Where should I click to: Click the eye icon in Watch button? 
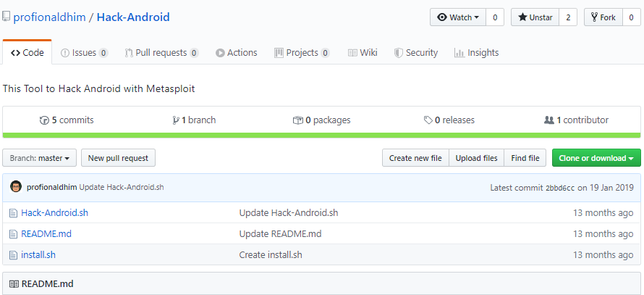(442, 17)
